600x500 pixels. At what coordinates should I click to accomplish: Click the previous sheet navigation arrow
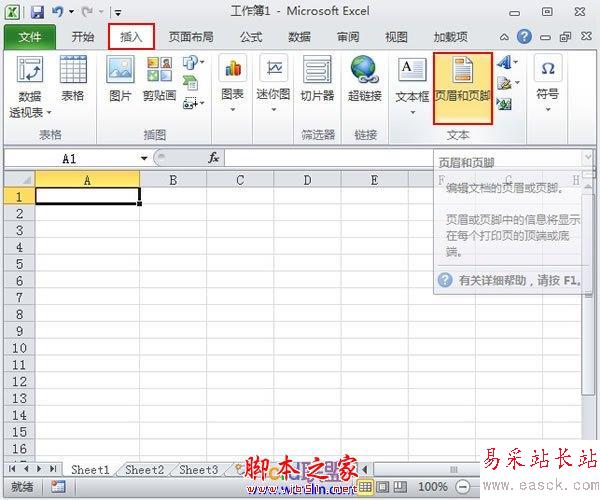[26, 469]
